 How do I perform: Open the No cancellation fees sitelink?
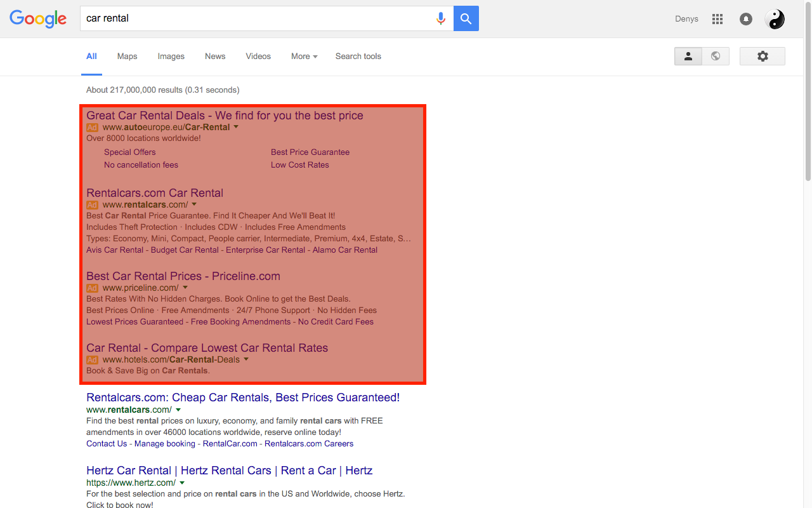tap(141, 165)
